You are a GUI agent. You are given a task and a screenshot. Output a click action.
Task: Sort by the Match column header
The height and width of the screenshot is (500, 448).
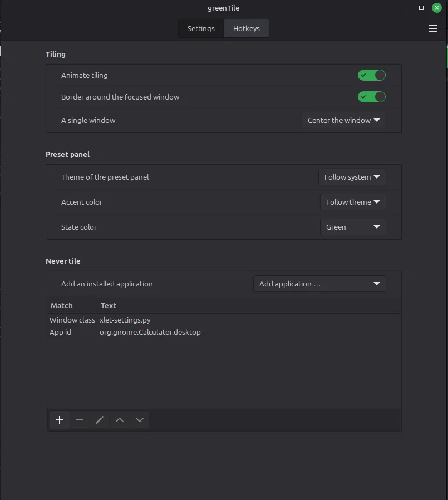coord(72,305)
